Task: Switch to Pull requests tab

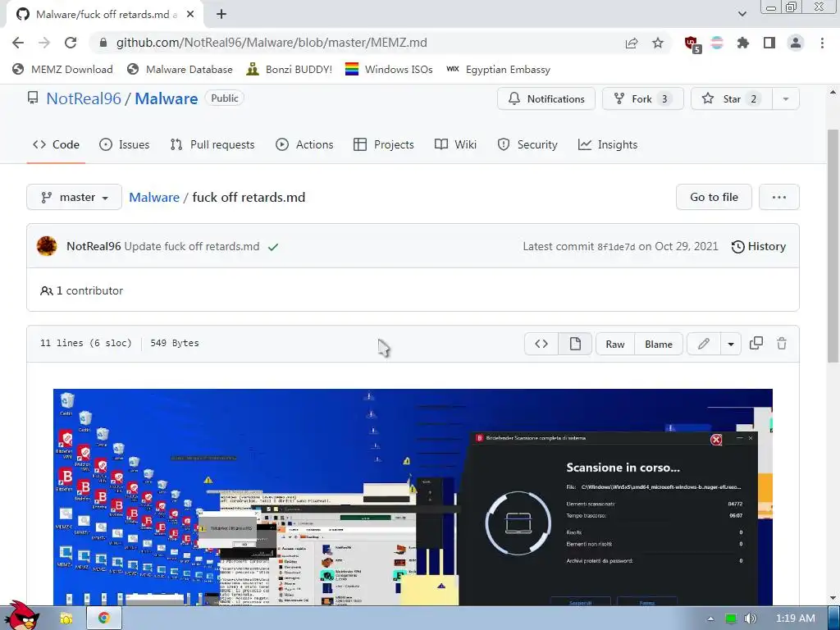Action: pos(212,144)
